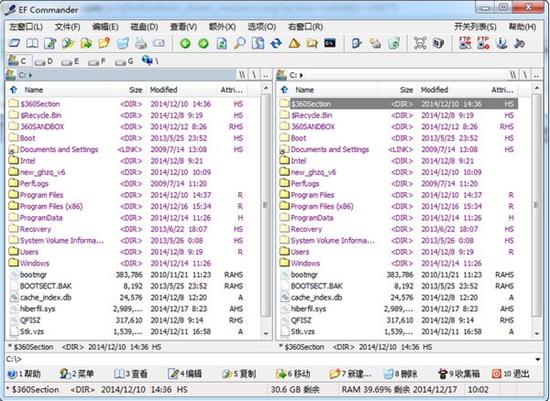Expand the right pane C: path arrow
Viewport: 550px width, 401px height.
[302, 75]
